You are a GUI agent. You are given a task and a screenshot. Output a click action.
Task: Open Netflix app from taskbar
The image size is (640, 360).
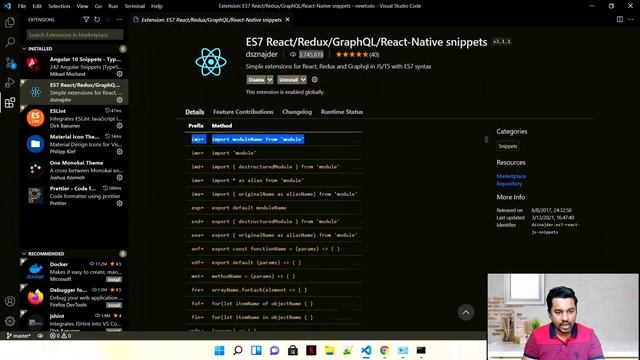click(x=311, y=350)
